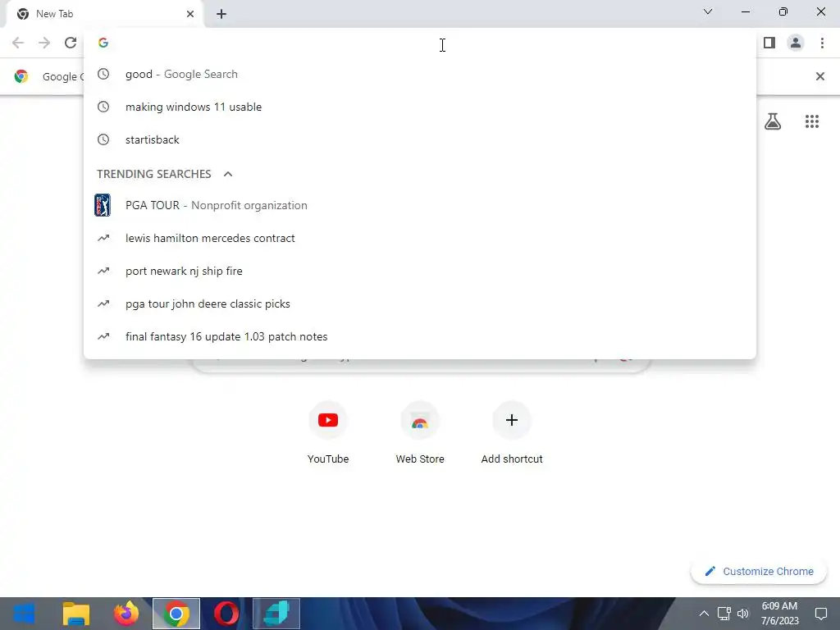Open the teal app on the taskbar
840x630 pixels.
[276, 614]
